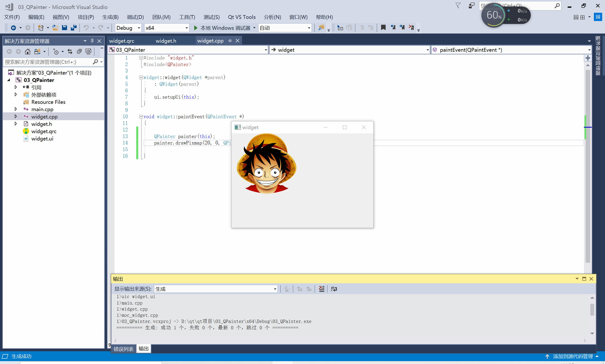Create a new project from the toolbar icon
This screenshot has height=364, width=605.
41,28
